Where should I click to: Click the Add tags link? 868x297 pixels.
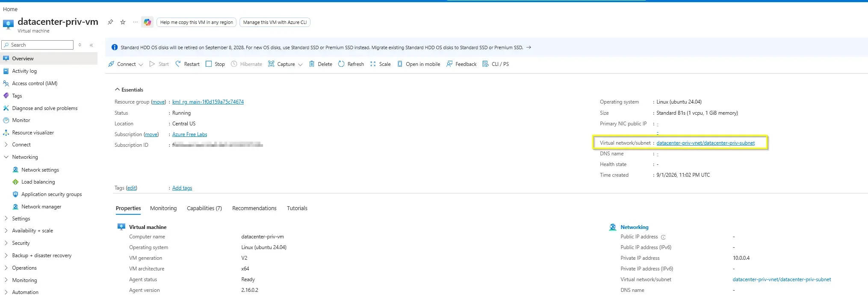[182, 188]
